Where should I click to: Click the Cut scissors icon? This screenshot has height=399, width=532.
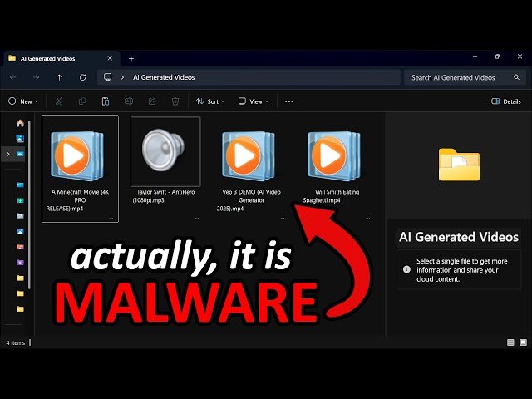tap(59, 101)
